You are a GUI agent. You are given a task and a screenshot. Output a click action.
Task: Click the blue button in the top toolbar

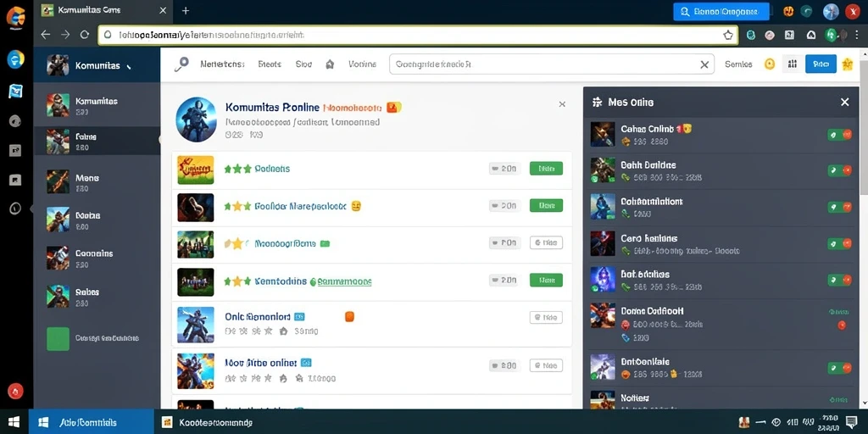(821, 64)
